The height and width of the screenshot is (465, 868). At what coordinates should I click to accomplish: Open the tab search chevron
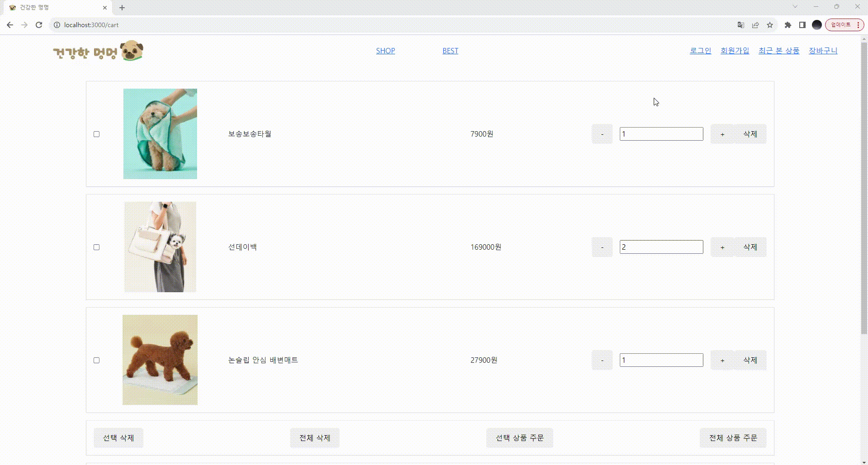point(795,7)
